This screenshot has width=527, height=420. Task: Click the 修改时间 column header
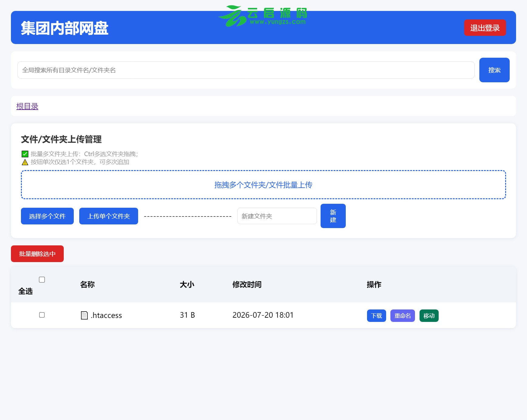(x=247, y=285)
